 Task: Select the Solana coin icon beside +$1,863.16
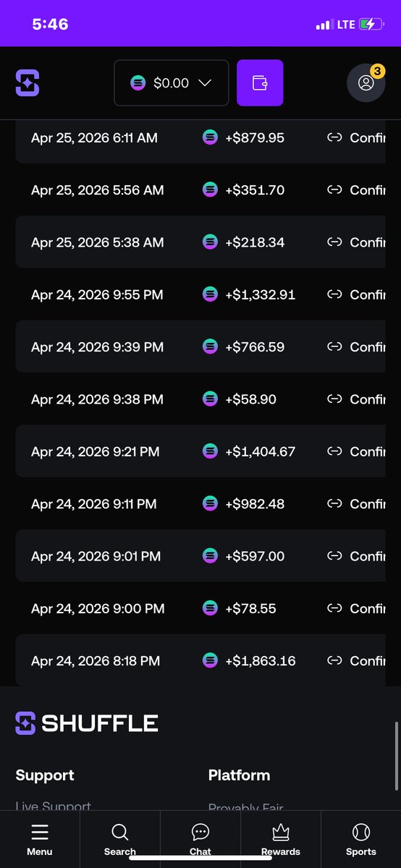210,660
